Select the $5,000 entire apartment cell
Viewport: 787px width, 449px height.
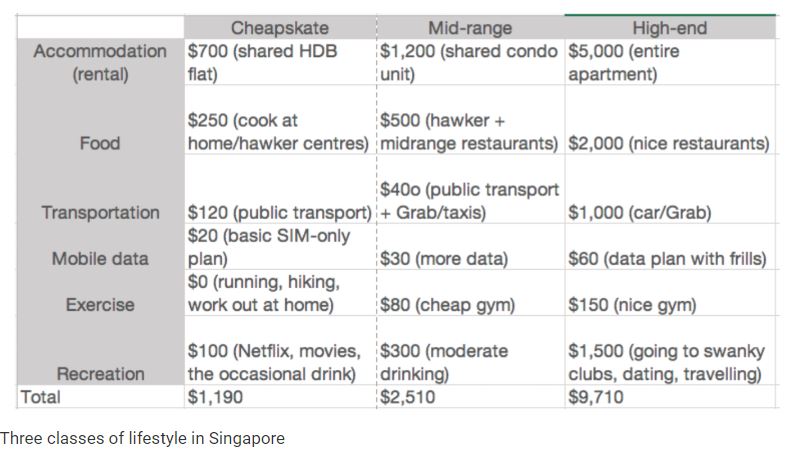670,62
